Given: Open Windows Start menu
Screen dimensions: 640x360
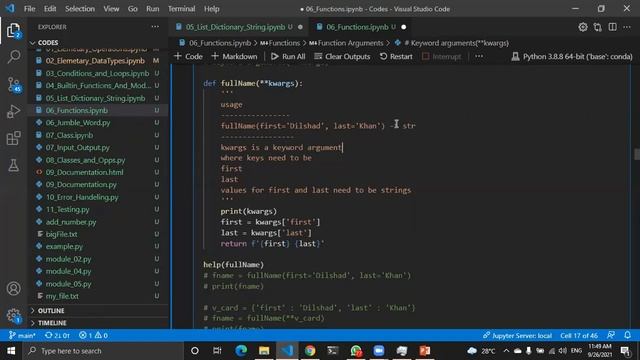Looking at the screenshot, I should 11,351.
